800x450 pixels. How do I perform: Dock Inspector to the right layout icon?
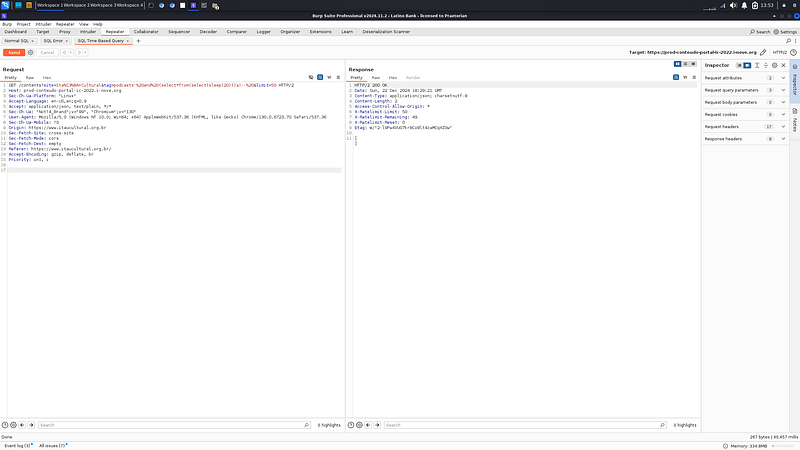(747, 65)
